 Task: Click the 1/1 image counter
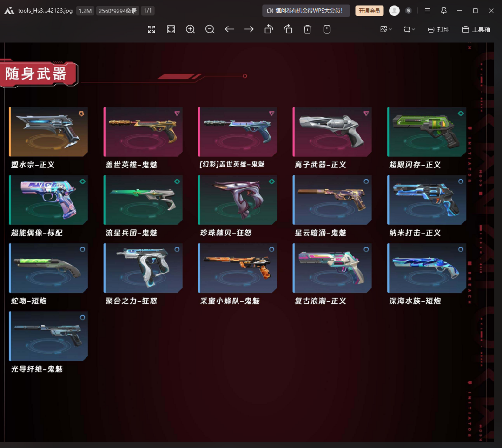[x=148, y=11]
